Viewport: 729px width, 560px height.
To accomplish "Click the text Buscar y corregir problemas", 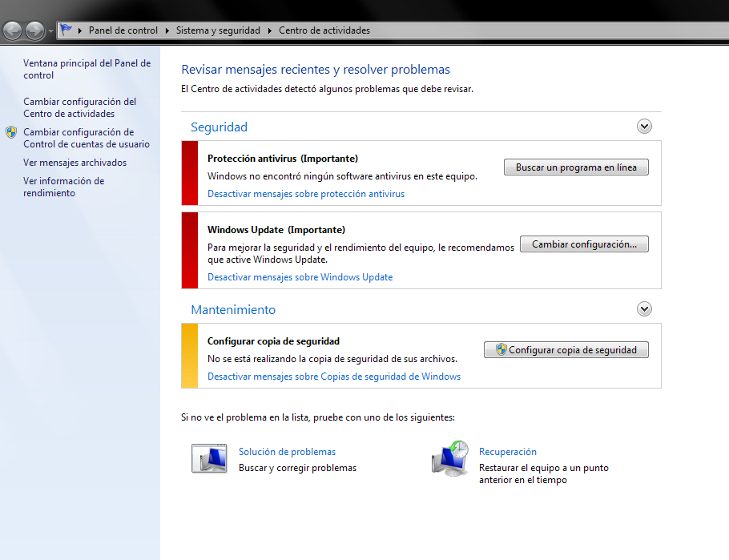I will [297, 467].
